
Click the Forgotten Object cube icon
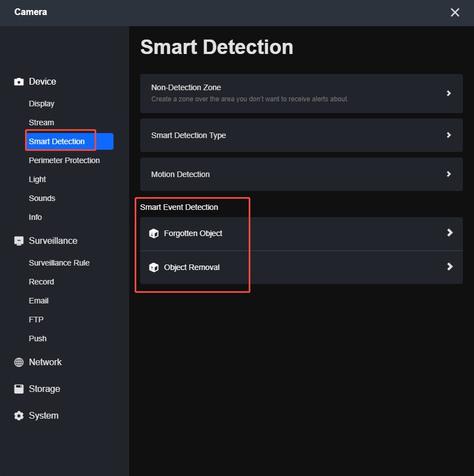pos(154,233)
